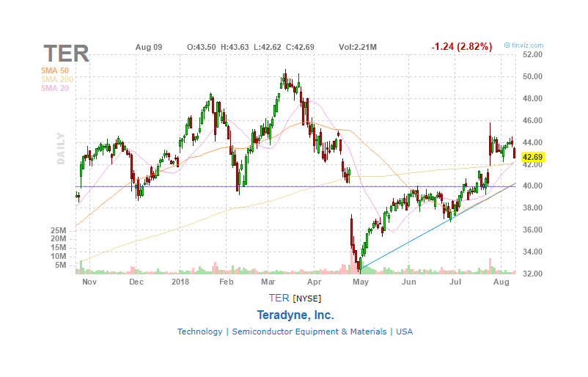This screenshot has height=377, width=588.
Task: Click the TER ticker link below the chart
Action: (x=279, y=298)
